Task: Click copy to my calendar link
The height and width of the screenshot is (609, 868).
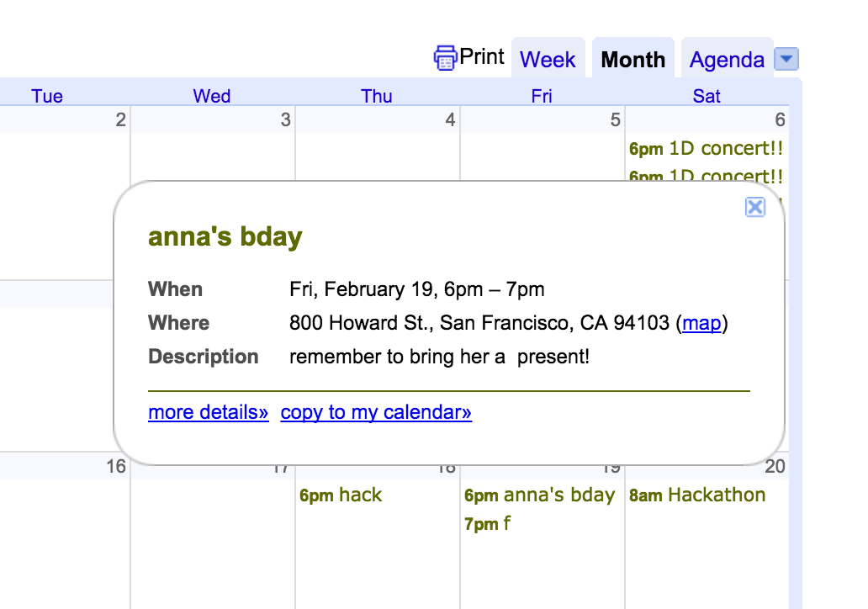Action: pos(376,412)
